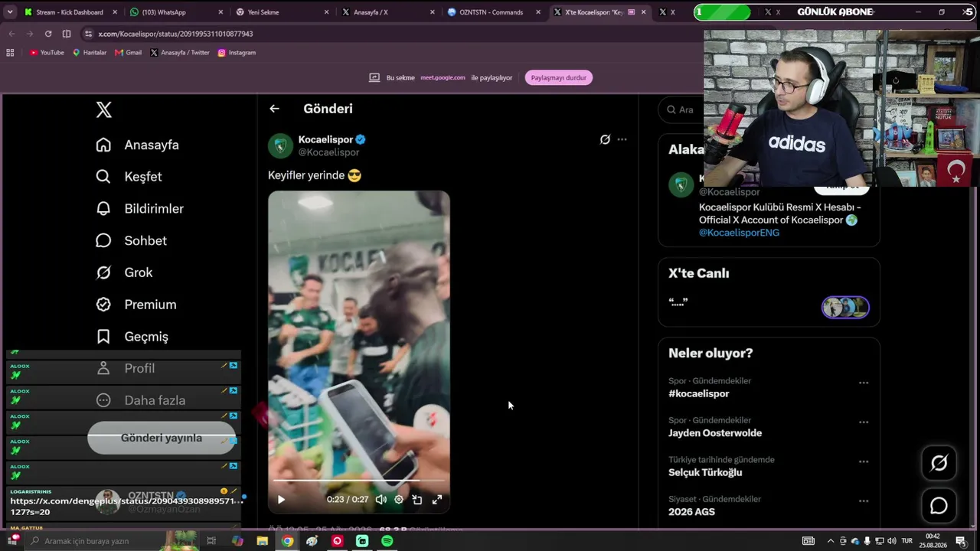Image resolution: width=980 pixels, height=551 pixels.
Task: Open Bildirimler in the X sidebar
Action: pos(139,208)
